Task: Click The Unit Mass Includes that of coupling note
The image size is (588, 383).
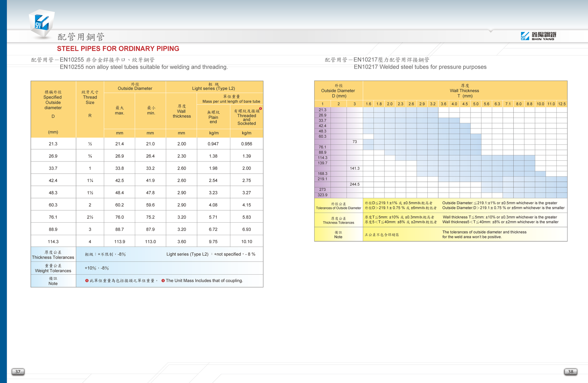Action: pyautogui.click(x=204, y=281)
